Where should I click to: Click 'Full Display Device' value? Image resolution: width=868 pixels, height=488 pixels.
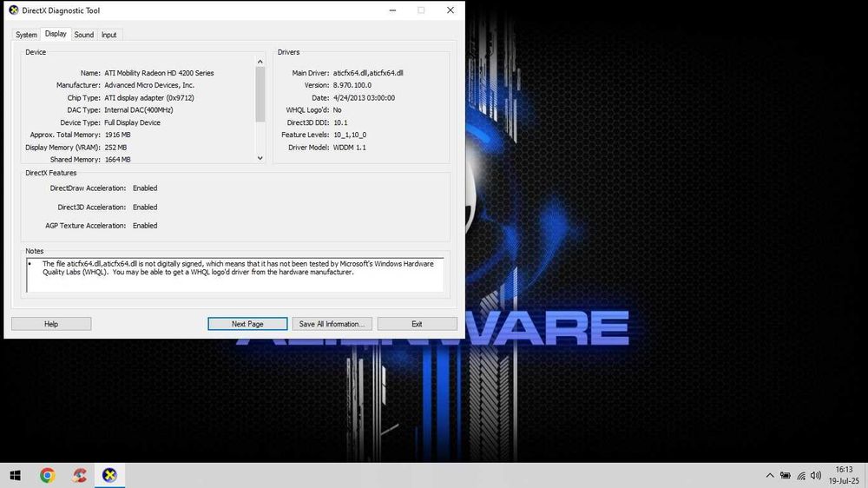click(132, 122)
